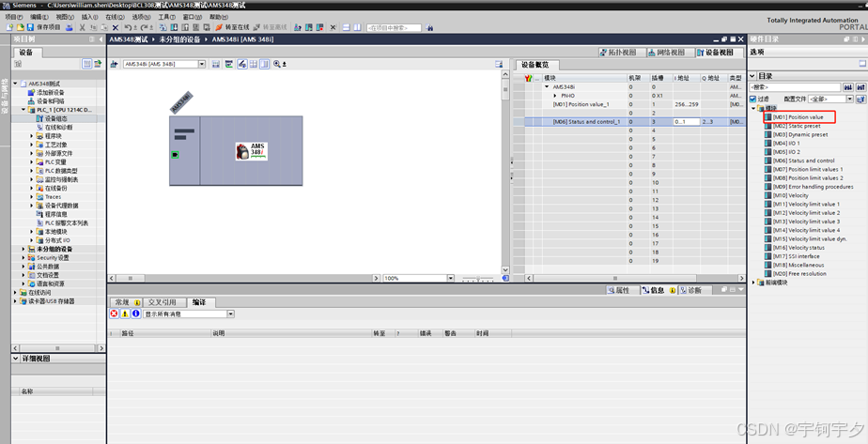Switch to 拓扑视图 topology view tab
The width and height of the screenshot is (868, 444).
click(x=622, y=52)
